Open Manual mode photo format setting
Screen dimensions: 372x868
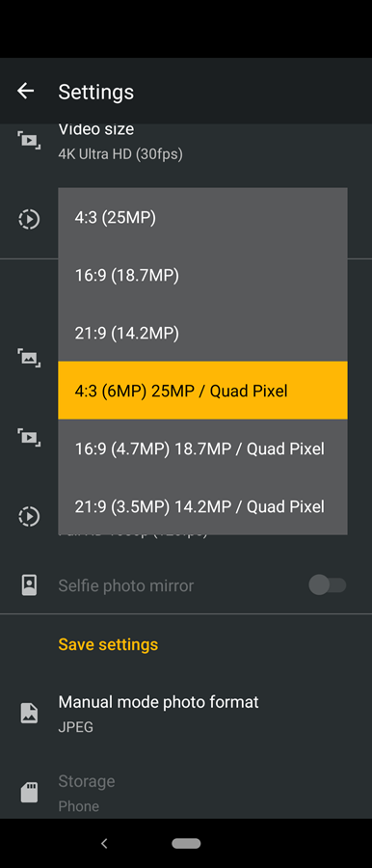coord(186,713)
